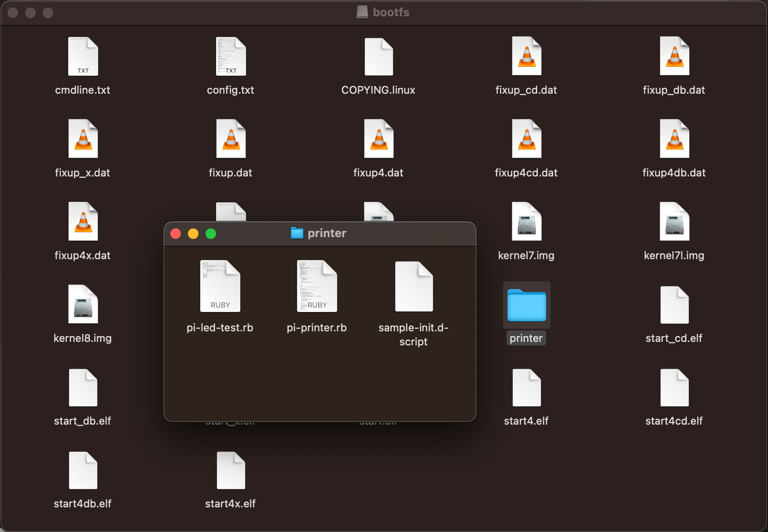Viewport: 768px width, 532px height.
Task: Select the sample-init.d-script file icon
Action: [414, 286]
